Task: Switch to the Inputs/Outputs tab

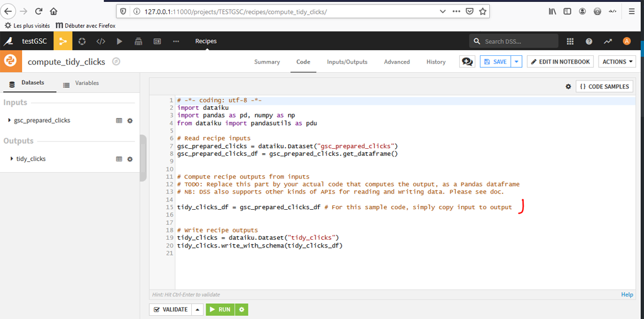Action: click(347, 62)
